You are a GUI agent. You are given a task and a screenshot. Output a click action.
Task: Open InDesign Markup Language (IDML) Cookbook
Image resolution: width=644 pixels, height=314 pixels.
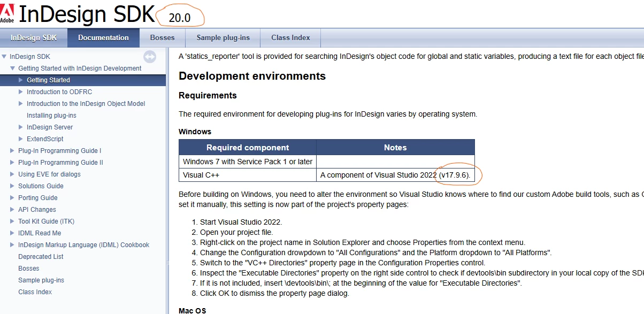pos(83,245)
